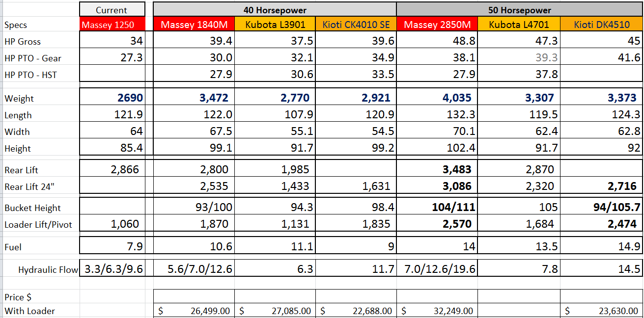
Task: Select the Kubota L3901 column header
Action: pyautogui.click(x=275, y=25)
